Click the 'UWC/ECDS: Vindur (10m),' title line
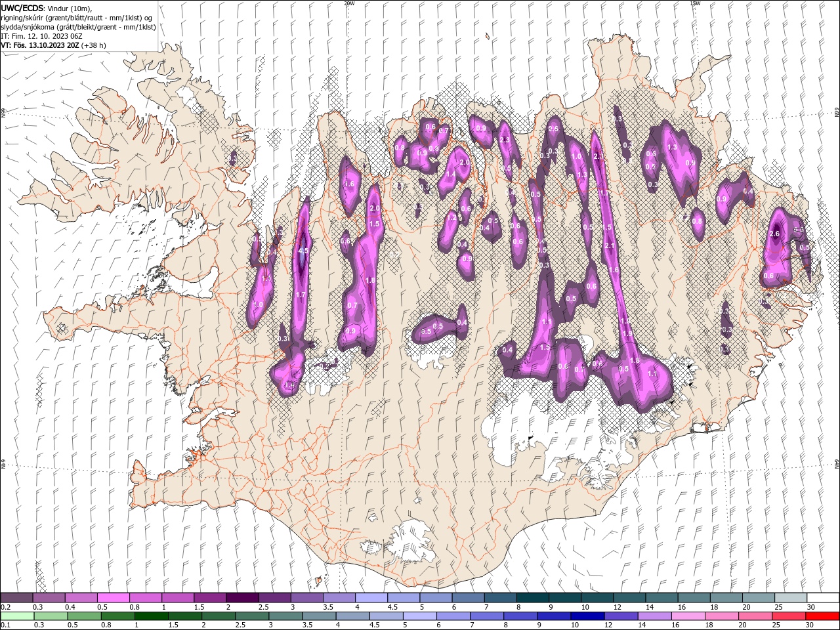The height and width of the screenshot is (630, 840). (x=47, y=8)
